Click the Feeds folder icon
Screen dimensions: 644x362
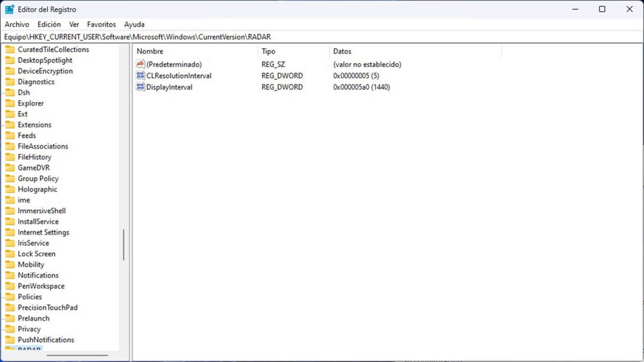click(x=10, y=135)
